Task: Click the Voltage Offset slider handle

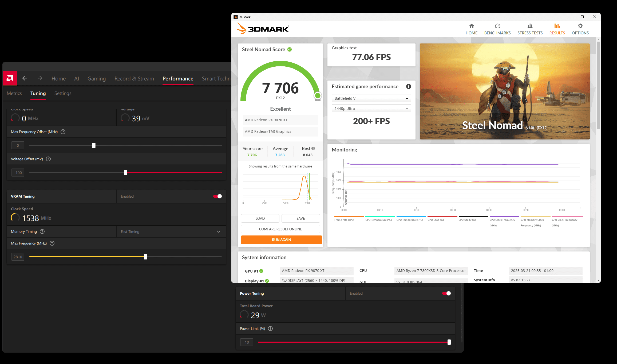Action: tap(125, 173)
